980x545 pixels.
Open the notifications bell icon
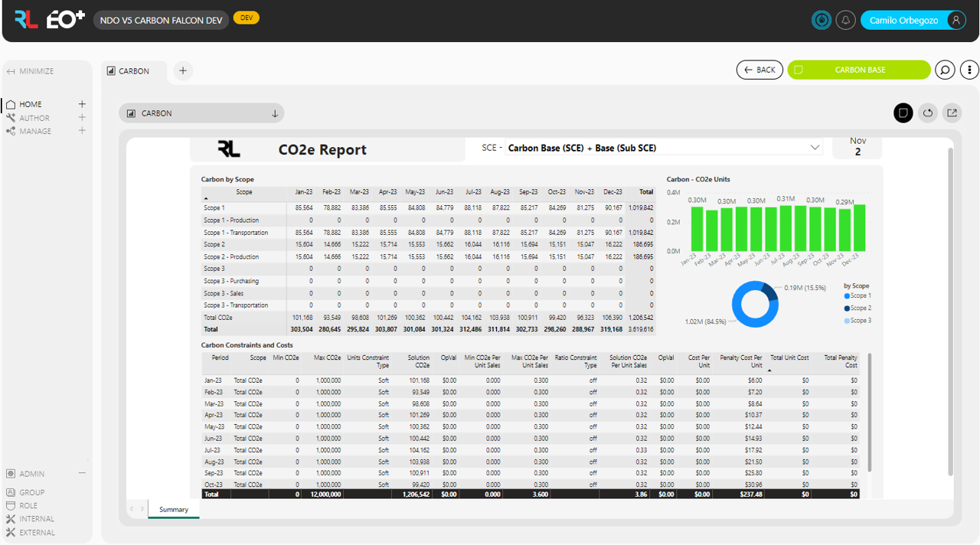click(845, 20)
